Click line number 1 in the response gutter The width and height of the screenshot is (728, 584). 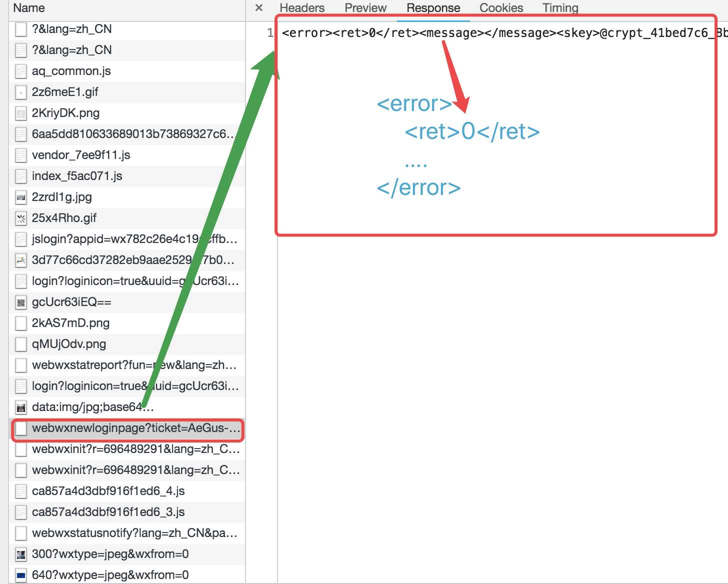click(x=270, y=33)
